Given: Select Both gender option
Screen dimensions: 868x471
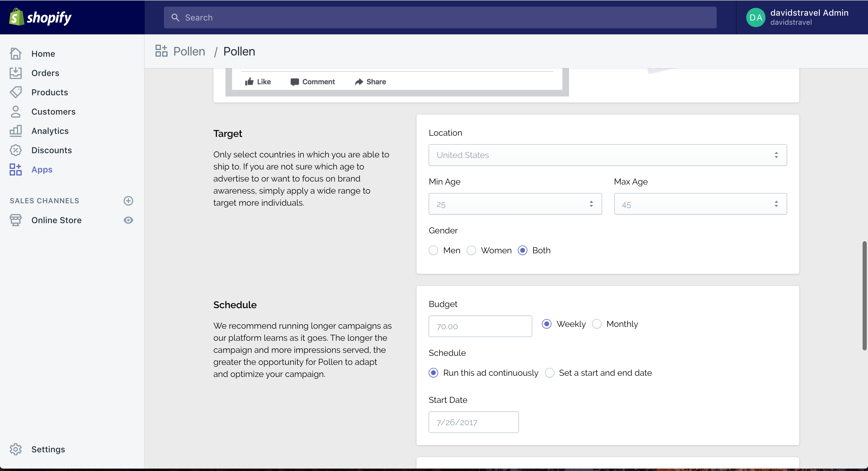Looking at the screenshot, I should (x=523, y=251).
